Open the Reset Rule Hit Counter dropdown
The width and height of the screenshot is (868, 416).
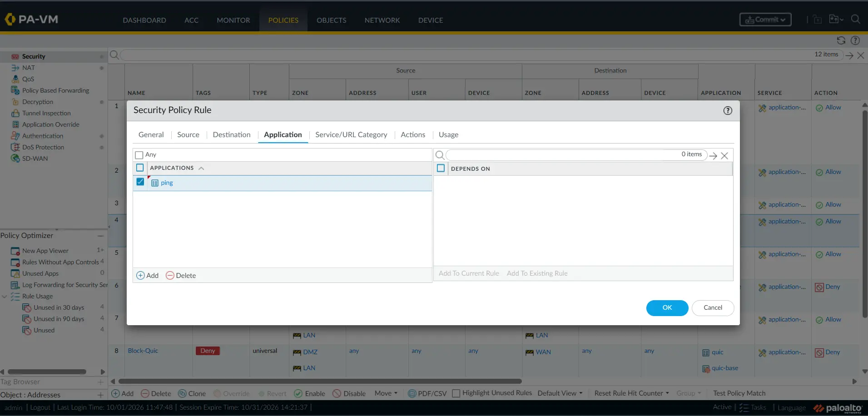point(632,393)
